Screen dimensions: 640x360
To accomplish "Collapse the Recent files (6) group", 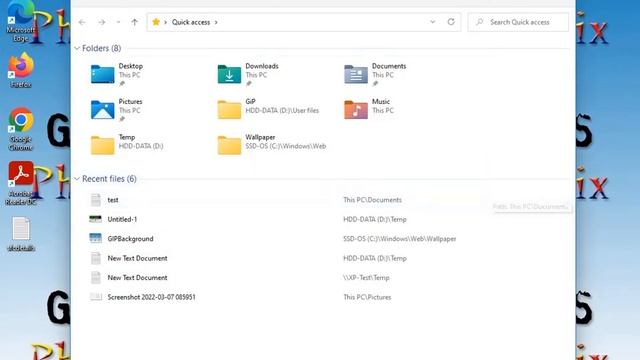I will [x=77, y=179].
